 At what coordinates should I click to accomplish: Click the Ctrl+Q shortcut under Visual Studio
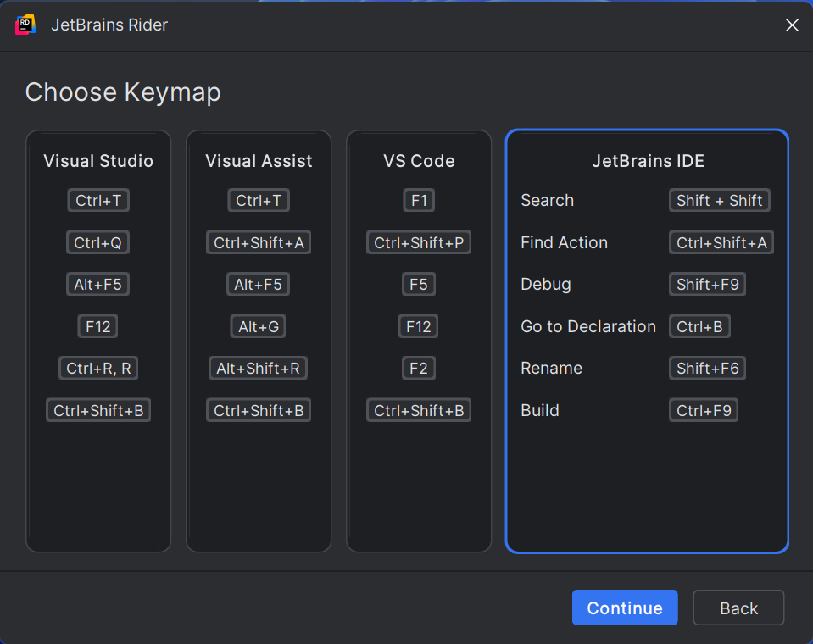[98, 242]
